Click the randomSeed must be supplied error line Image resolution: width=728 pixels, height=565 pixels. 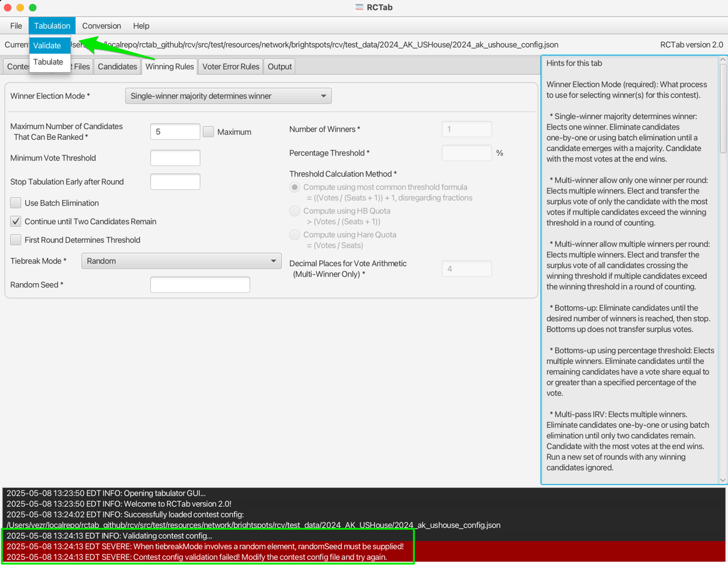(x=205, y=546)
